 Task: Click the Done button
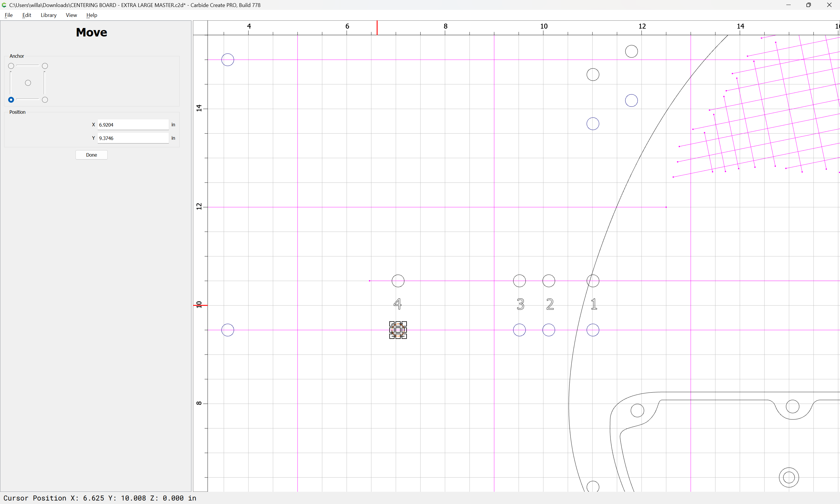point(91,155)
